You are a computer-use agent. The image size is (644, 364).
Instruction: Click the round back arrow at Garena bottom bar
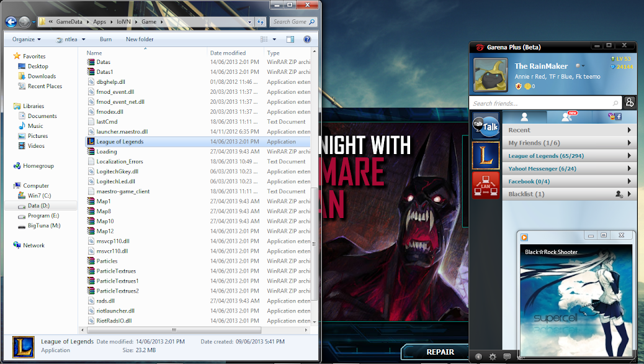(x=478, y=357)
